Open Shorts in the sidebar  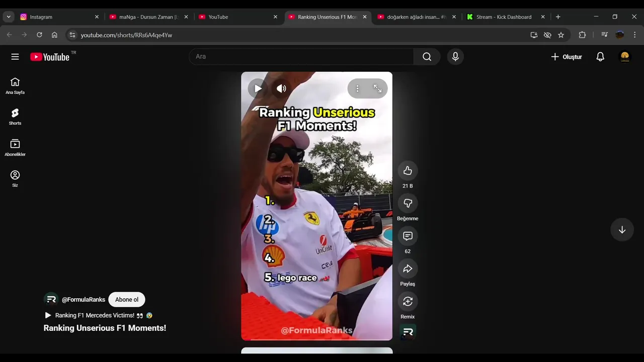pyautogui.click(x=15, y=117)
